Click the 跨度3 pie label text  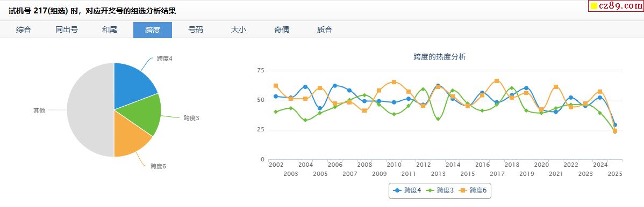click(x=191, y=118)
